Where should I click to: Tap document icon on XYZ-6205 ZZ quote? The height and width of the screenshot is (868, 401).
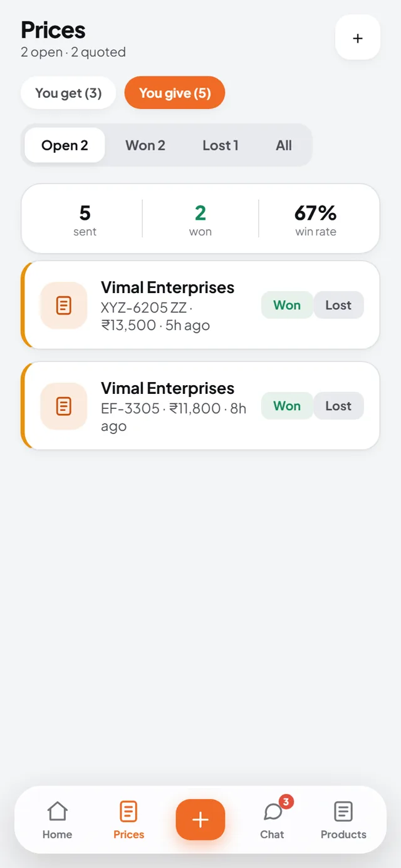[63, 306]
